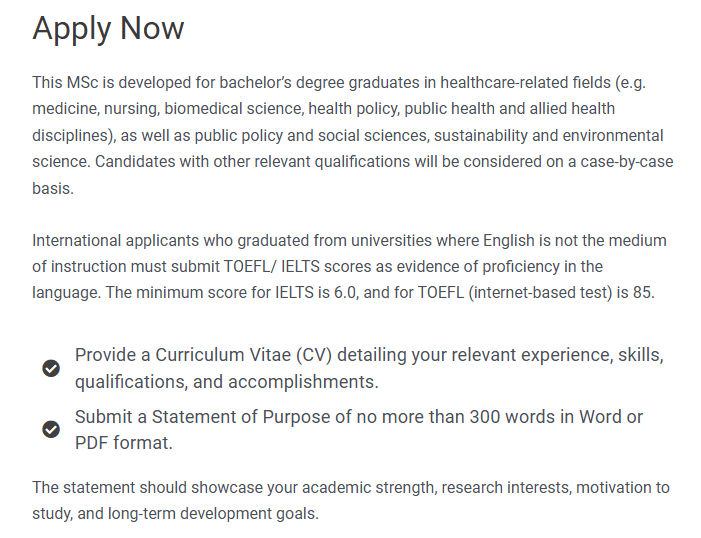Click the words "sustainability and environmental"
The width and height of the screenshot is (701, 538).
pos(549,136)
